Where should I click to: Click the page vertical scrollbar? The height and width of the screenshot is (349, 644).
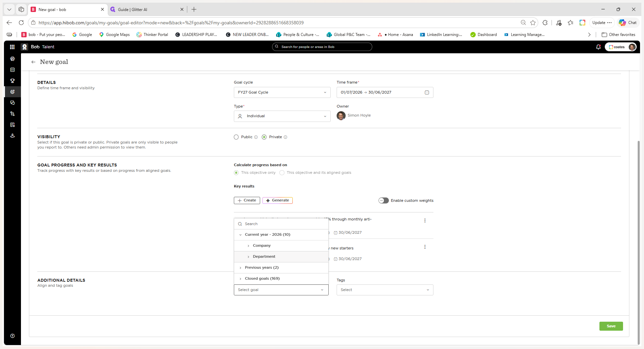coord(638,242)
